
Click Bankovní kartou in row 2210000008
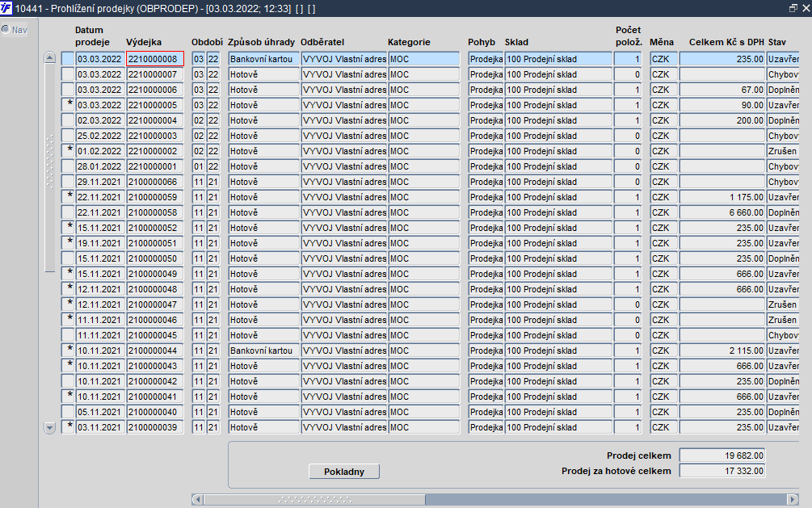(263, 59)
